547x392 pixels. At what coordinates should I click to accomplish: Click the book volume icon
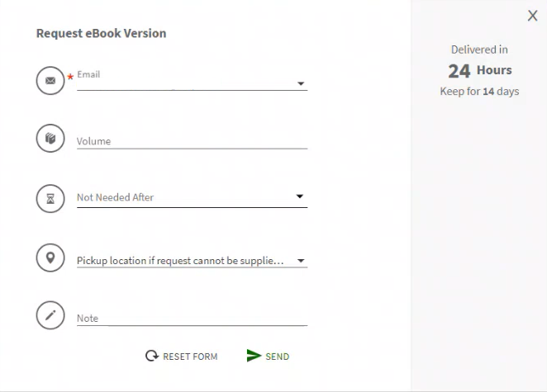click(50, 138)
